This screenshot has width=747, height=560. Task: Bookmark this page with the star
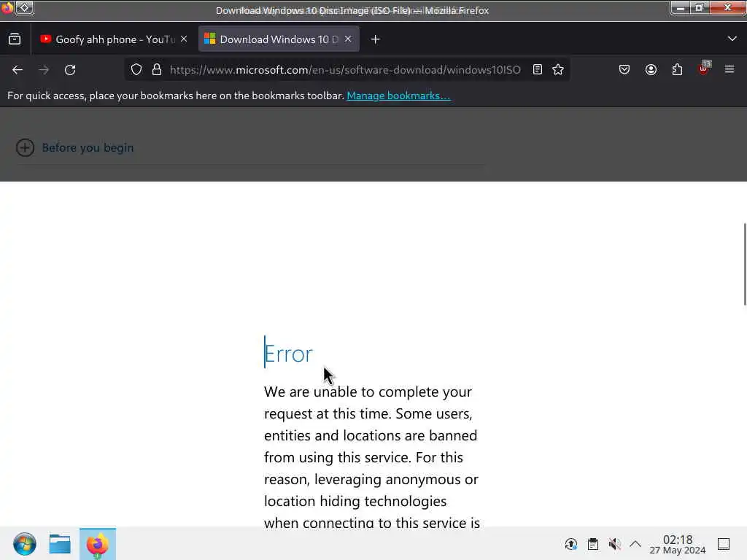pos(558,69)
